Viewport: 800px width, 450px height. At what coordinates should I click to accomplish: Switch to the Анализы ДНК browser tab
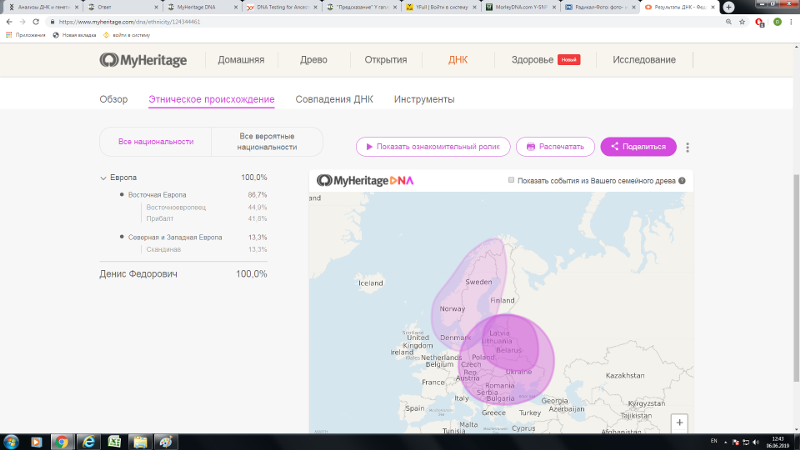pos(43,7)
